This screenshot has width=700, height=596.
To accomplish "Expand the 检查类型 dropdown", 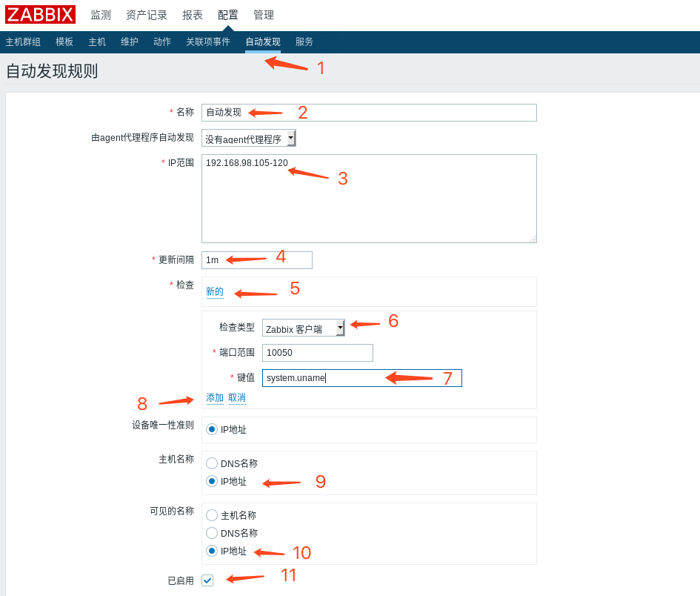I will 304,328.
